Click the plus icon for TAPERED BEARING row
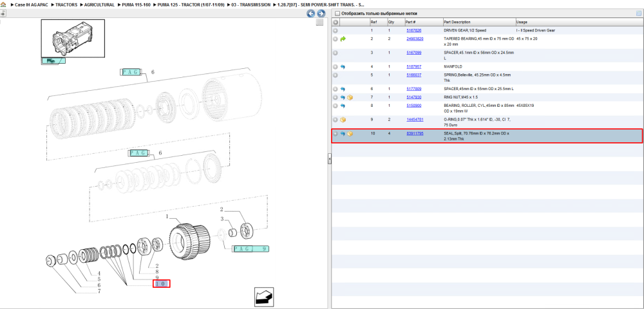Viewport: 644px width, 309px height. pos(336,39)
